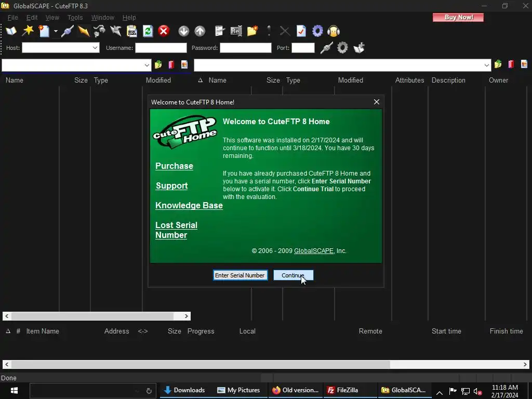Click the grey gear icon beside Port field

[x=342, y=48]
